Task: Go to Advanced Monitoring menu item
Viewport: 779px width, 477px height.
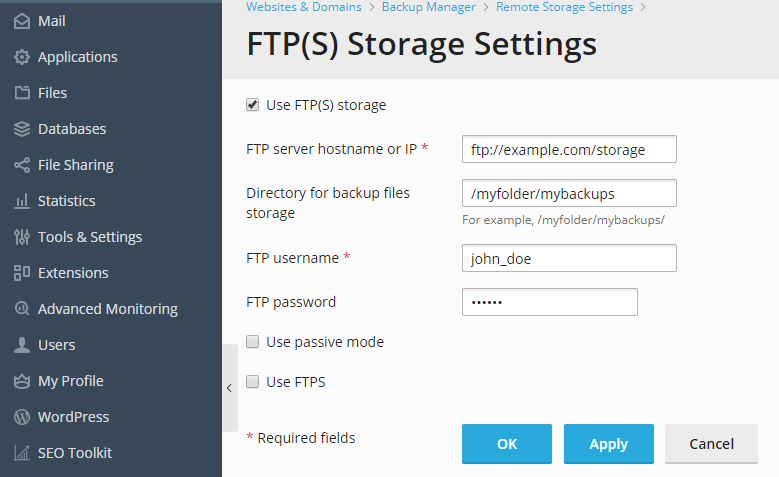Action: [x=107, y=309]
